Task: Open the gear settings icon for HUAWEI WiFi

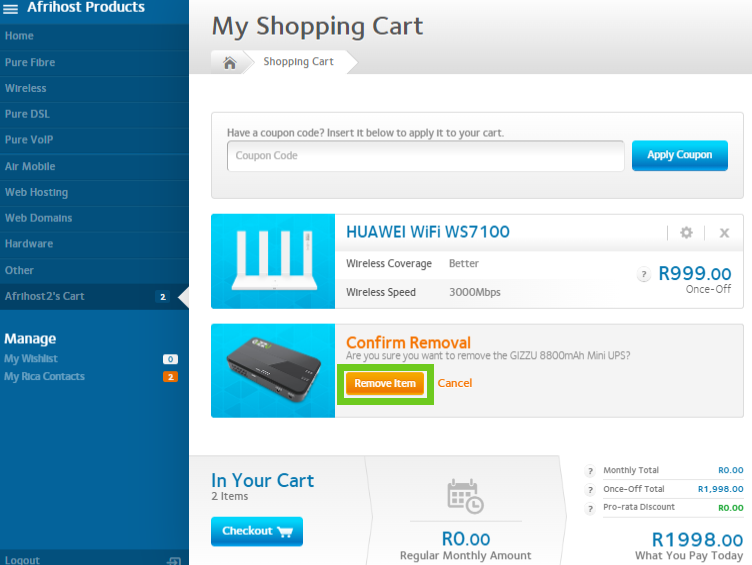Action: pyautogui.click(x=686, y=232)
